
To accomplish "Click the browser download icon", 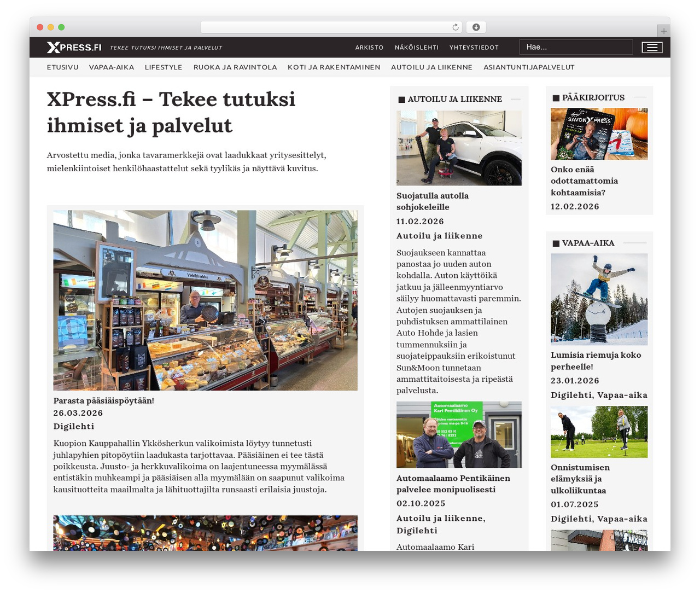I will 476,27.
